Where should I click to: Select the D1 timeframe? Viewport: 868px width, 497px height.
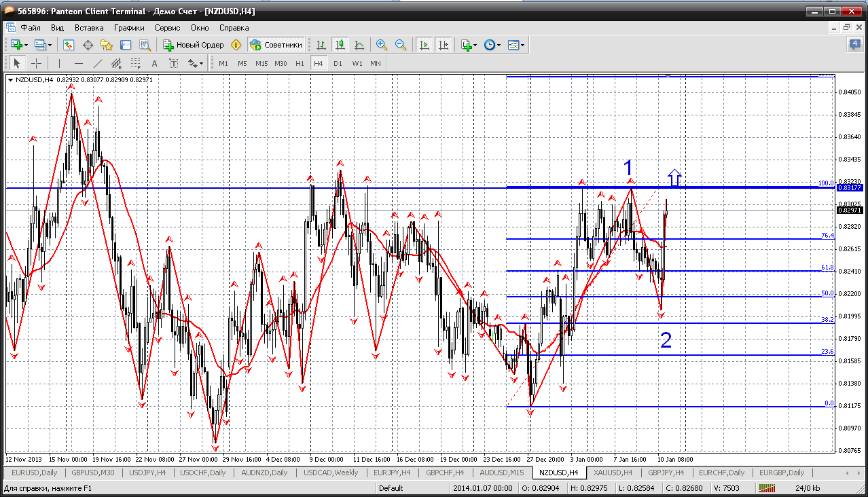click(x=338, y=63)
